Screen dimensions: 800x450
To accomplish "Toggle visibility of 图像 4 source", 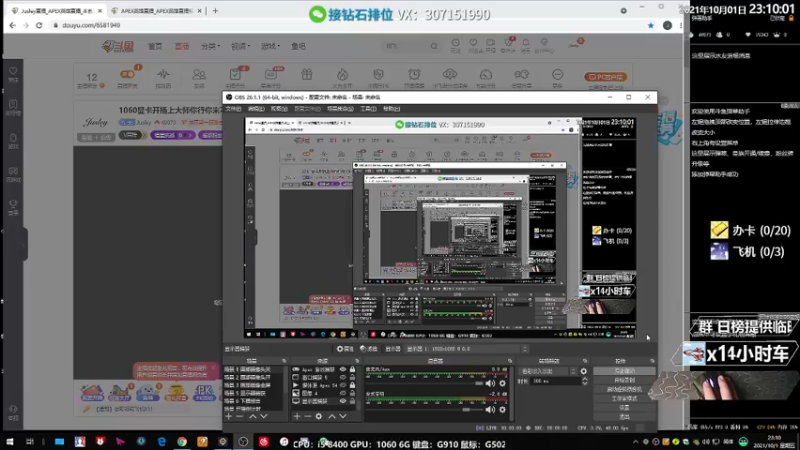I will point(343,393).
